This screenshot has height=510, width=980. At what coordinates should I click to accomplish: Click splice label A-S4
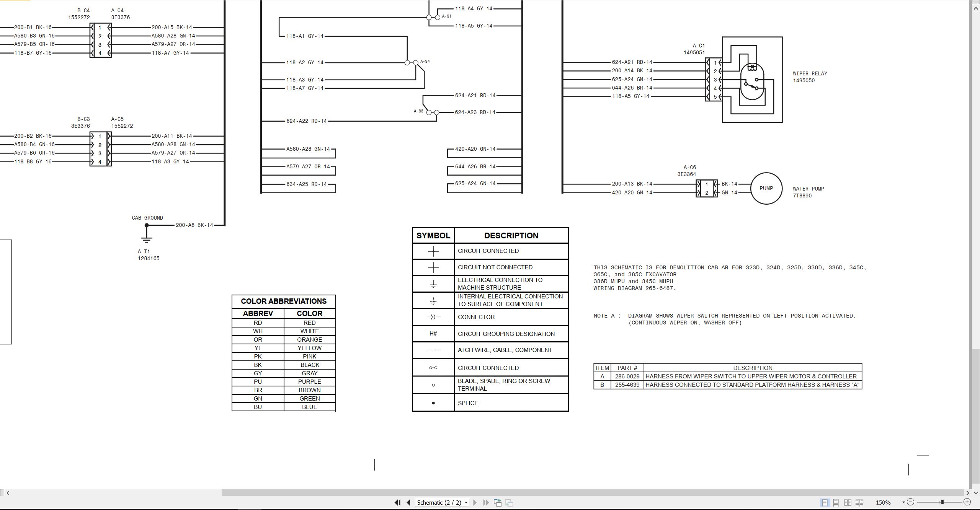(x=425, y=61)
